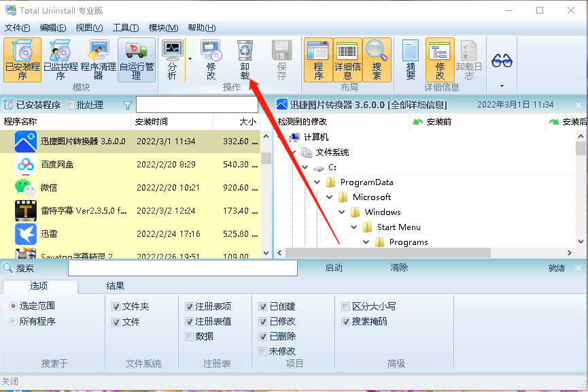Image resolution: width=588 pixels, height=392 pixels.
Task: Collapse the Microsoft folder
Action: [329, 197]
